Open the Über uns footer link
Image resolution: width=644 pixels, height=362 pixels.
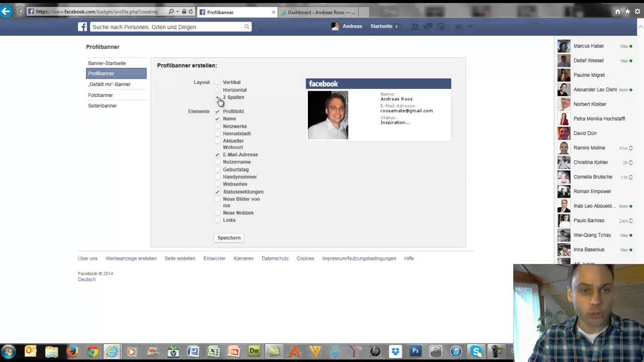[88, 258]
